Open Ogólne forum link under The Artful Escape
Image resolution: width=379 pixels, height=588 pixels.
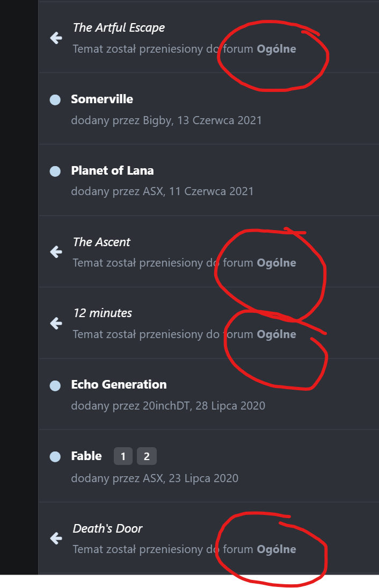point(276,49)
